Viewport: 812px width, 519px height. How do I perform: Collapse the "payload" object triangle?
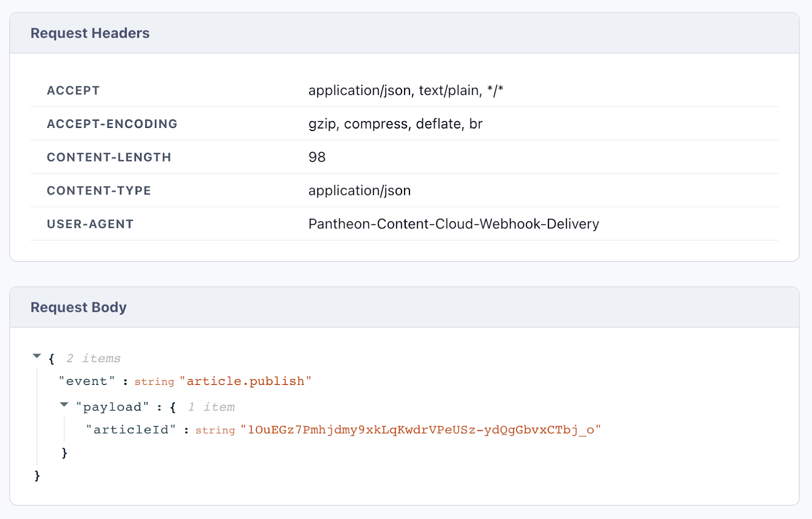pyautogui.click(x=64, y=405)
